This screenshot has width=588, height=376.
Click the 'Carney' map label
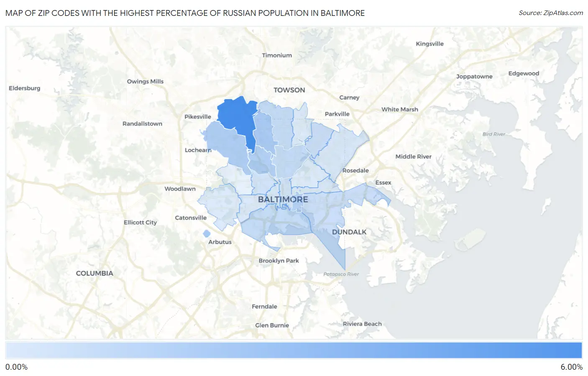[349, 97]
